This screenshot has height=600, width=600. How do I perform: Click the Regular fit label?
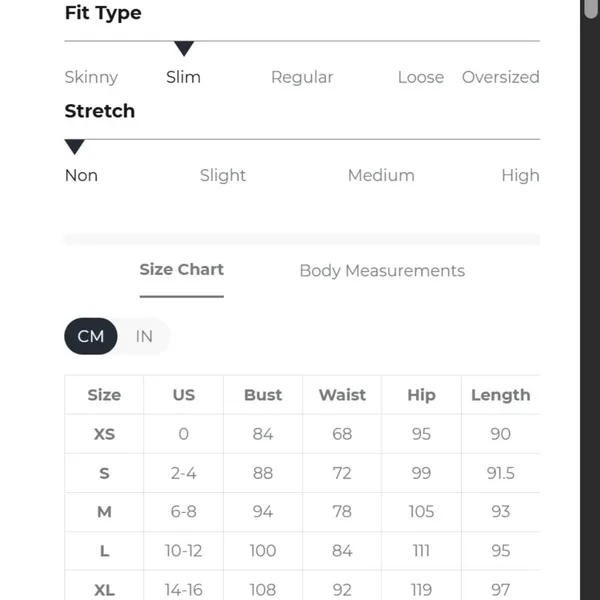(302, 78)
